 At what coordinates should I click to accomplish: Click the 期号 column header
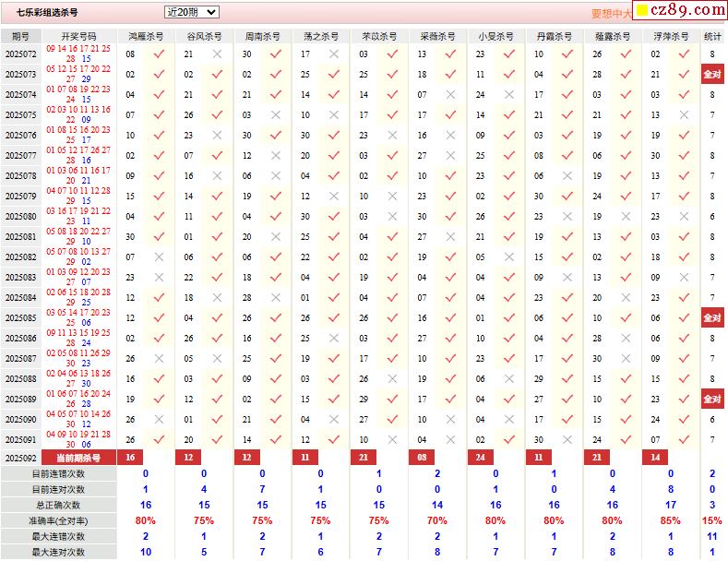click(x=21, y=36)
